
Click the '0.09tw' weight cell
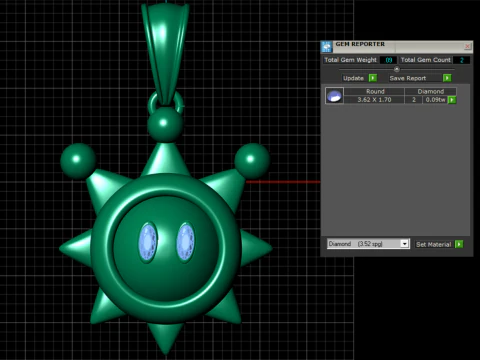pyautogui.click(x=435, y=100)
